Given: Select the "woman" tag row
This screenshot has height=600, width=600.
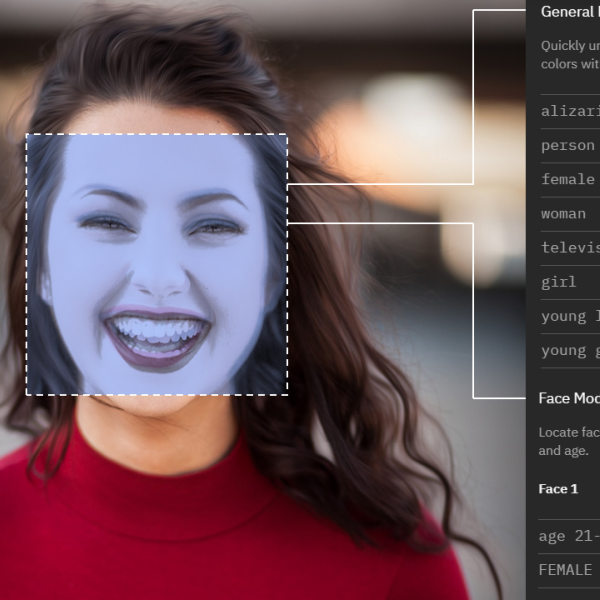Looking at the screenshot, I should coord(570,214).
